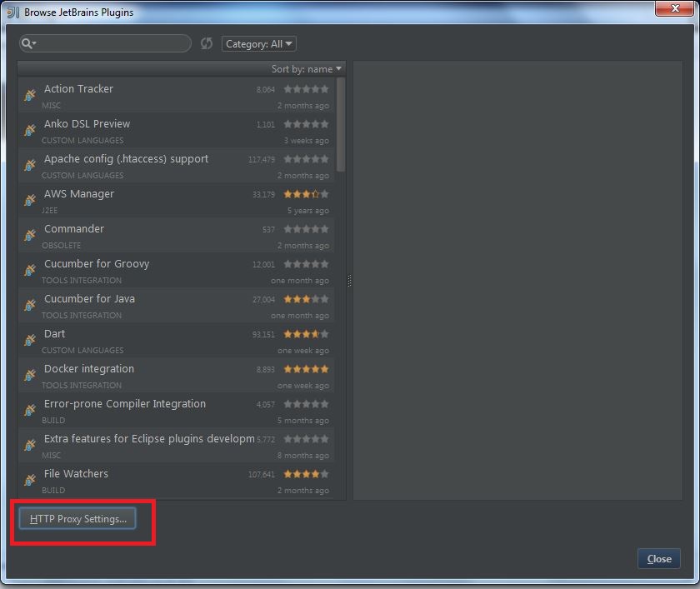Reload the plugin list with refresh icon
The height and width of the screenshot is (589, 700).
pos(207,43)
